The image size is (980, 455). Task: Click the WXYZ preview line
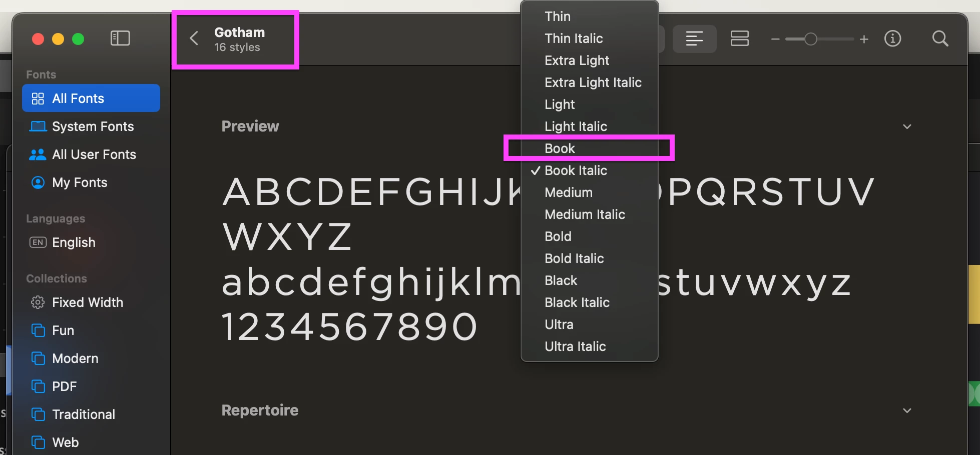click(x=288, y=236)
